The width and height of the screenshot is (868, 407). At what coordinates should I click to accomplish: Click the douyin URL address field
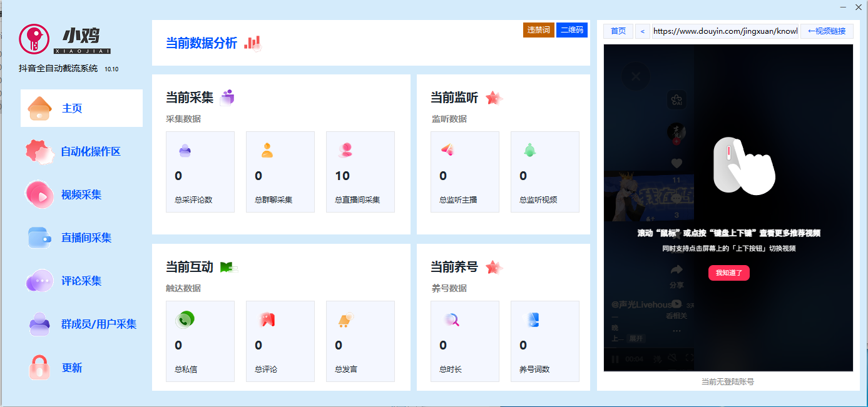[724, 31]
